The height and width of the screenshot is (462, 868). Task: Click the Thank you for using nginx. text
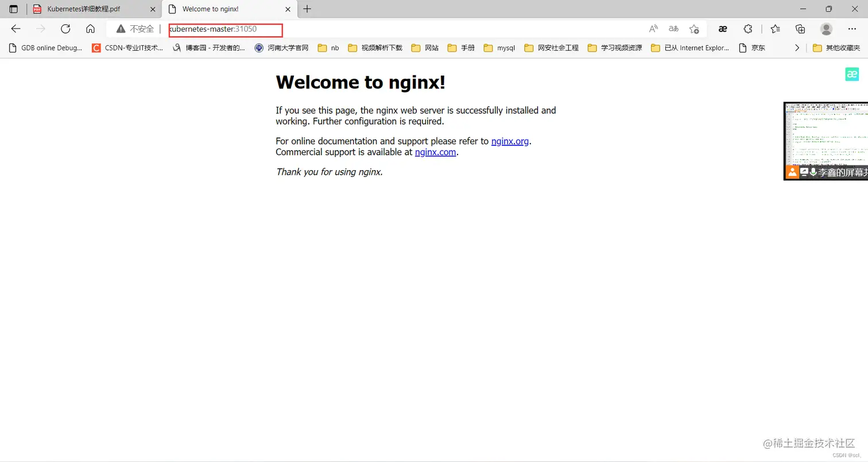(329, 172)
